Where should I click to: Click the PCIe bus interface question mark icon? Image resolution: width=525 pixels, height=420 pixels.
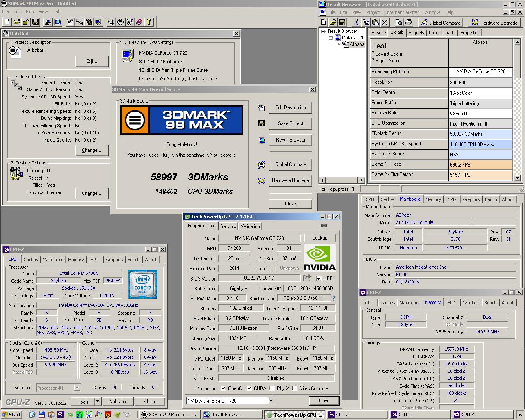(x=333, y=298)
